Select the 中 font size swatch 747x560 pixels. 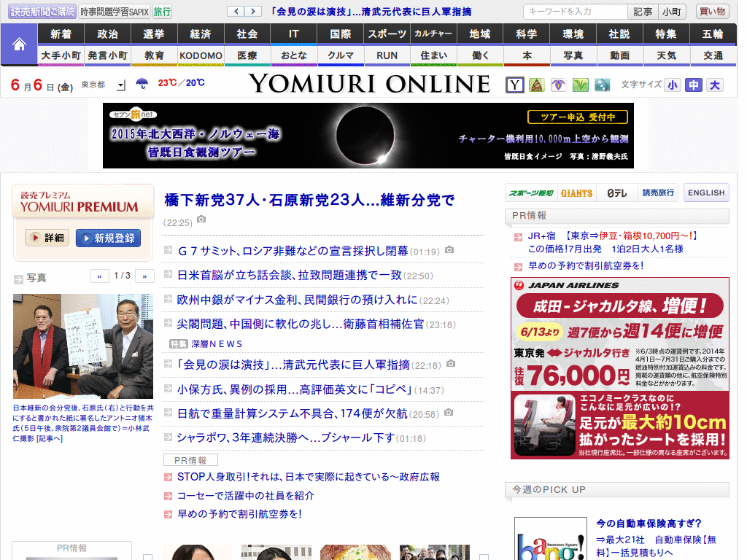(x=694, y=85)
